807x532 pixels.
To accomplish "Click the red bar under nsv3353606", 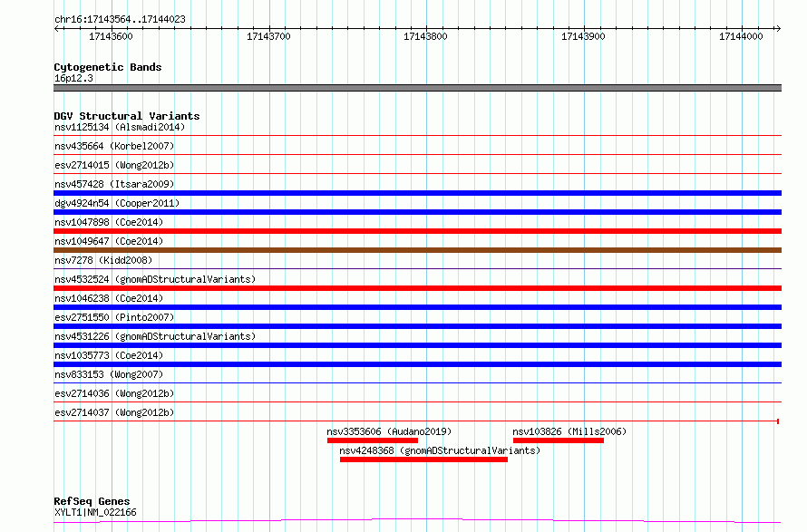I will point(373,440).
